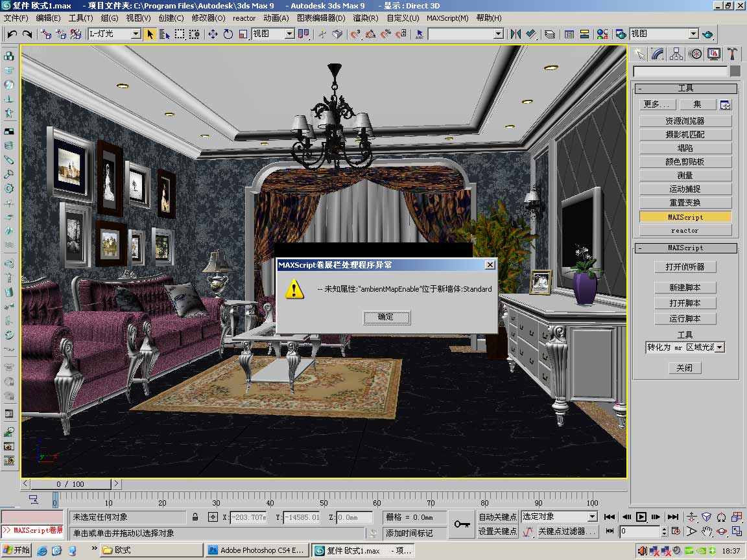Screen dimensions: 747x560
Task: Click the Mirror tool icon
Action: click(x=515, y=34)
